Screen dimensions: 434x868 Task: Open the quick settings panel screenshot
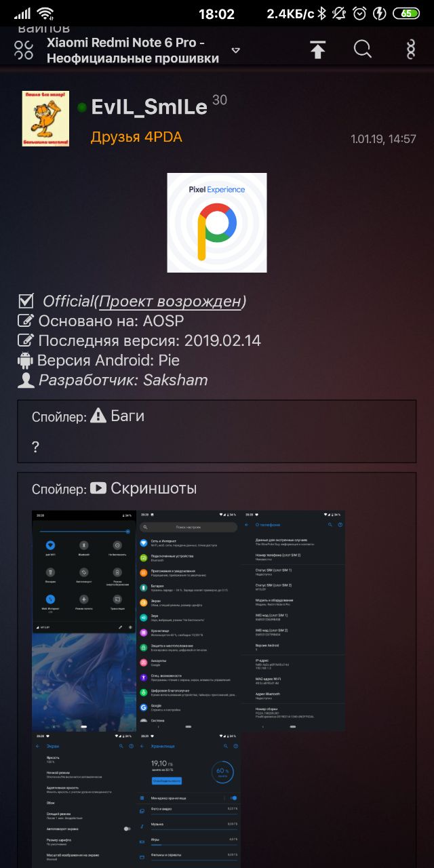click(84, 620)
